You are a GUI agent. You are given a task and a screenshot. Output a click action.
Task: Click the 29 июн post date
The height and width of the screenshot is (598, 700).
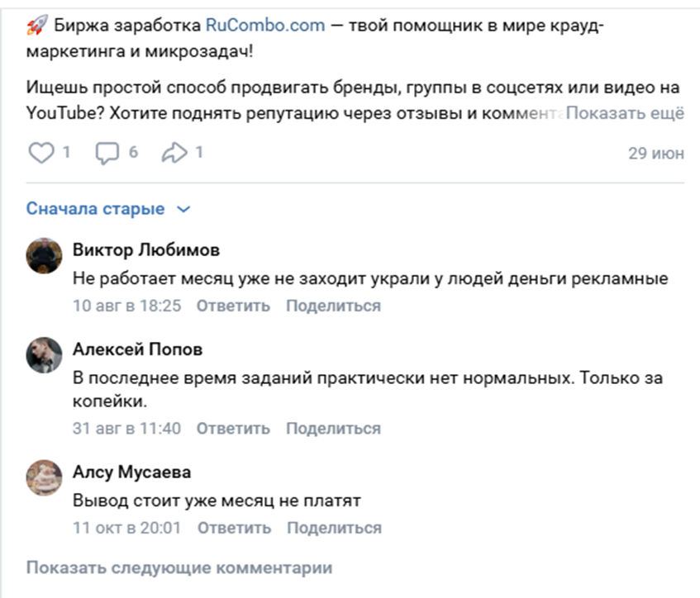656,154
